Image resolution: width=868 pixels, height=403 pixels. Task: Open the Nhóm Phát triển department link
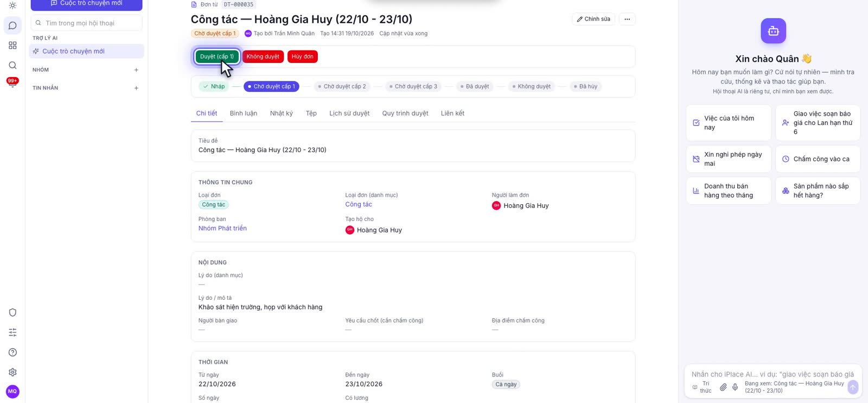point(222,229)
